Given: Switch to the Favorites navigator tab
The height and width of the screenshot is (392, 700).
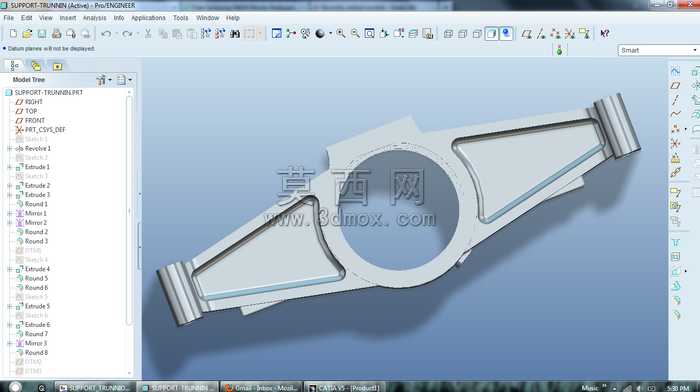Looking at the screenshot, I should (x=57, y=67).
